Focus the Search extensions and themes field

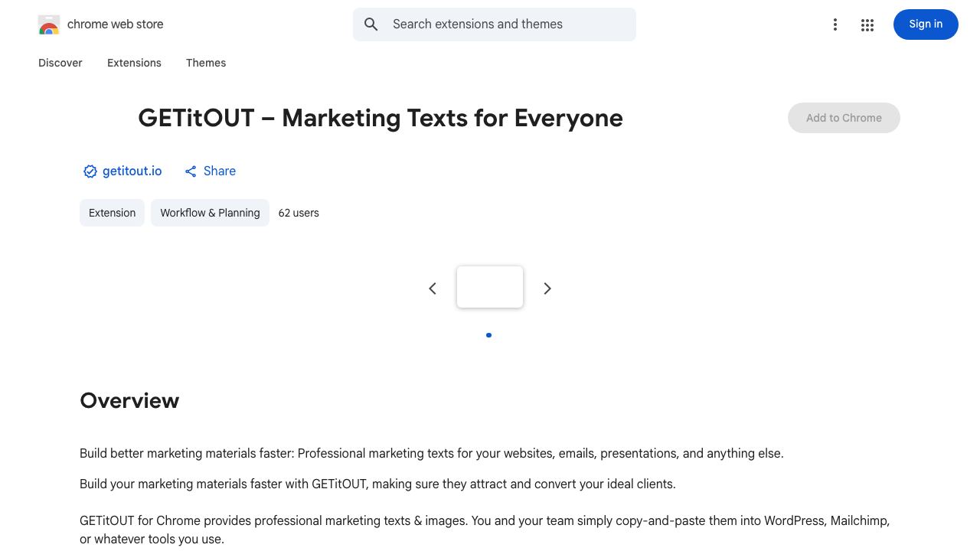(495, 24)
